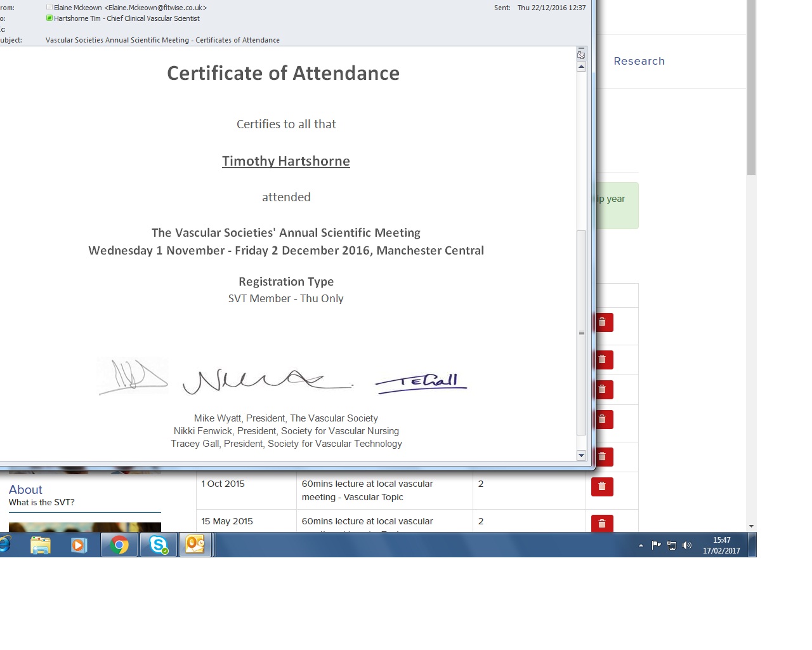812x650 pixels.
Task: Click presence indicator beside Hartshorne Tim
Action: pos(49,18)
